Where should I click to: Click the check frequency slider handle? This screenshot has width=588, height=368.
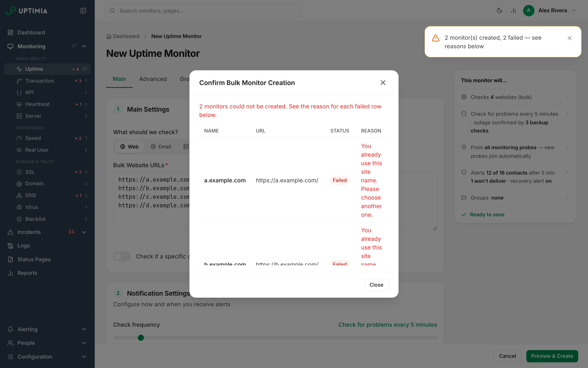point(141,338)
